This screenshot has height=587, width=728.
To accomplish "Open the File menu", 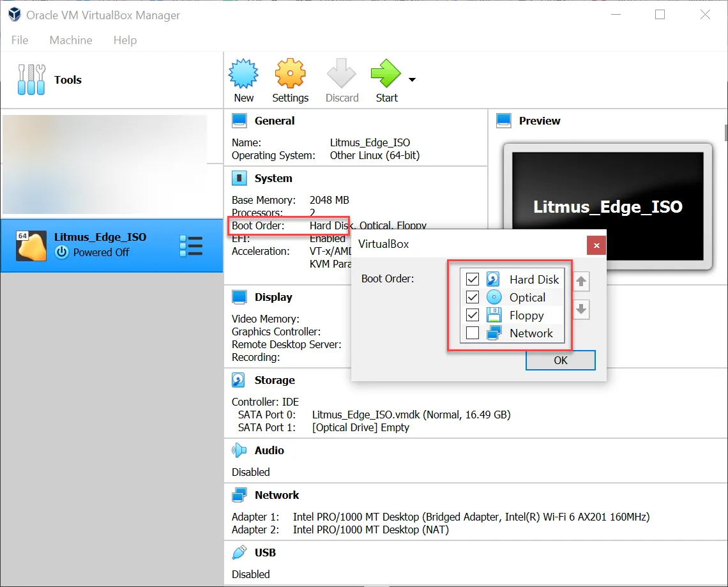I will [20, 40].
